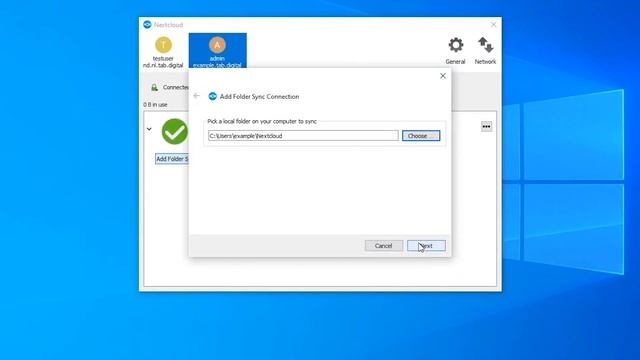Cancel the folder sync wizard
Image resolution: width=640 pixels, height=360 pixels.
click(384, 246)
